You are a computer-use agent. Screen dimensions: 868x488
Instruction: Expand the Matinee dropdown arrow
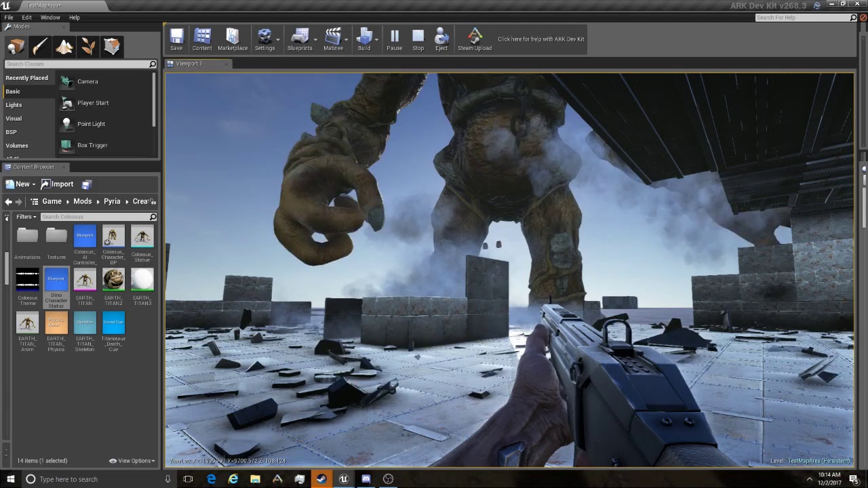[x=347, y=39]
